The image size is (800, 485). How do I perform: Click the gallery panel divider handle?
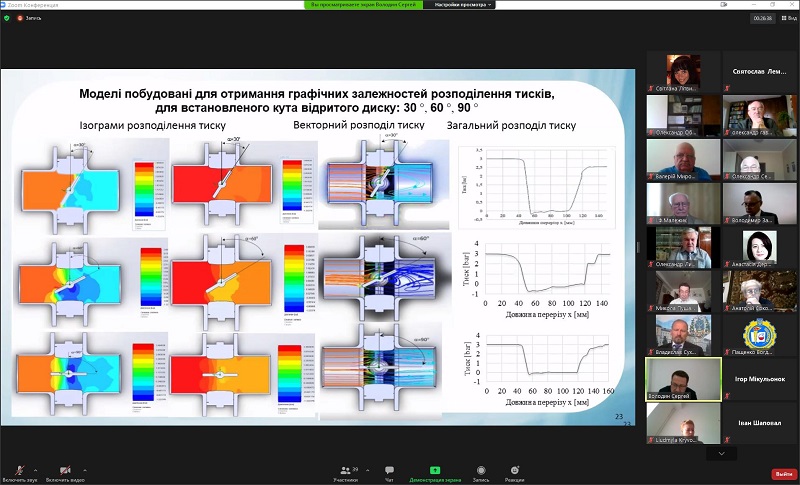[639, 247]
